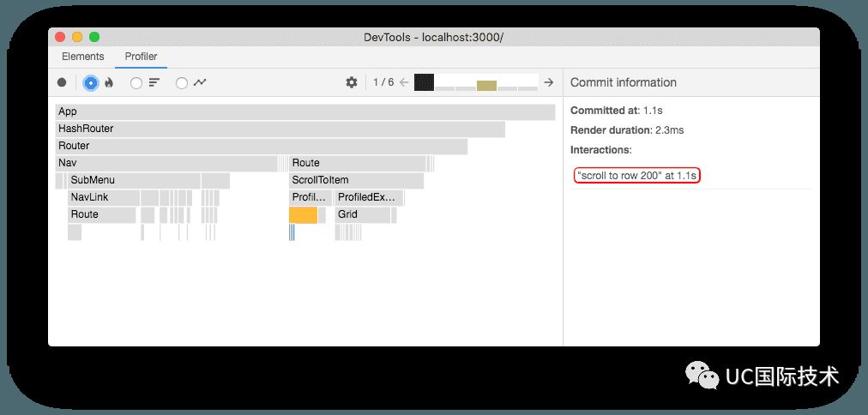The height and width of the screenshot is (415, 868).
Task: Select the black selected commit bar
Action: 424,82
